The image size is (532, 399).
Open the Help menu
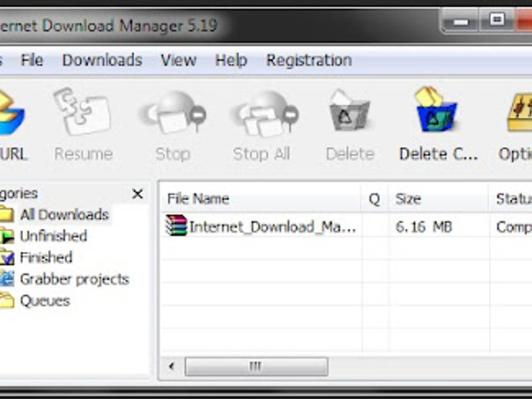231,61
